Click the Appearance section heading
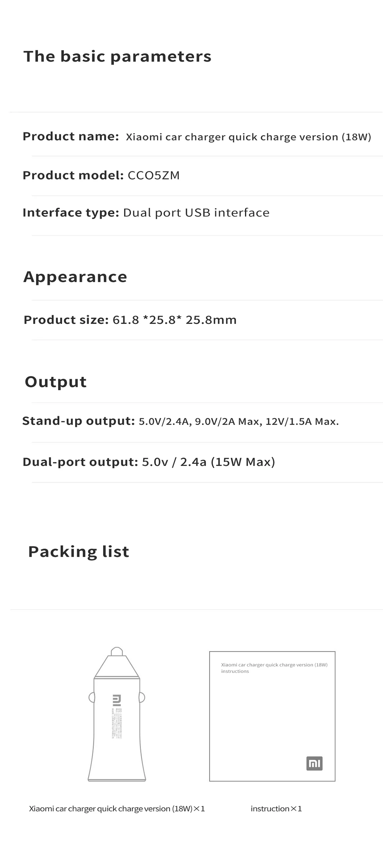The image size is (383, 868). click(x=75, y=277)
